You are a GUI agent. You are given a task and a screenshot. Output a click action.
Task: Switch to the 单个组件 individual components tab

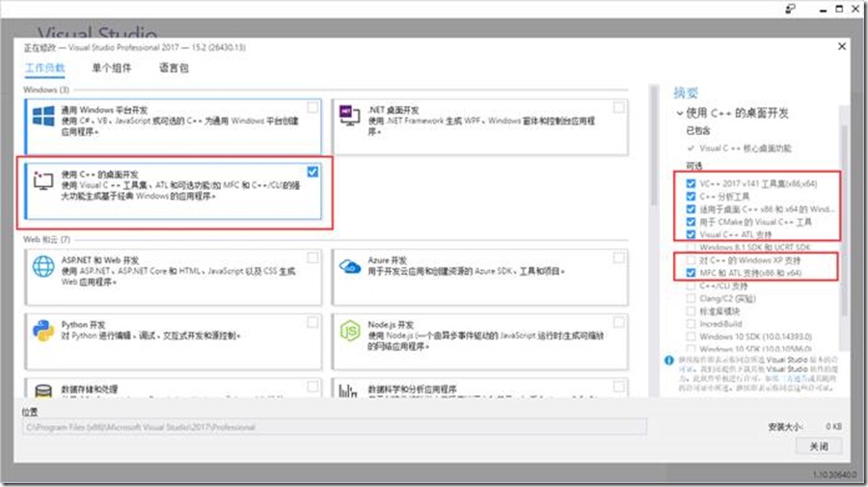[111, 68]
